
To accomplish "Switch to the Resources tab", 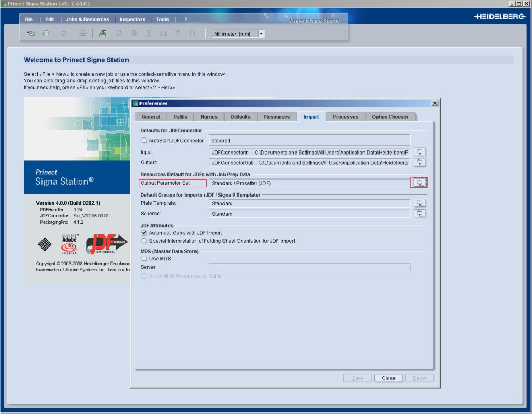I will 277,117.
